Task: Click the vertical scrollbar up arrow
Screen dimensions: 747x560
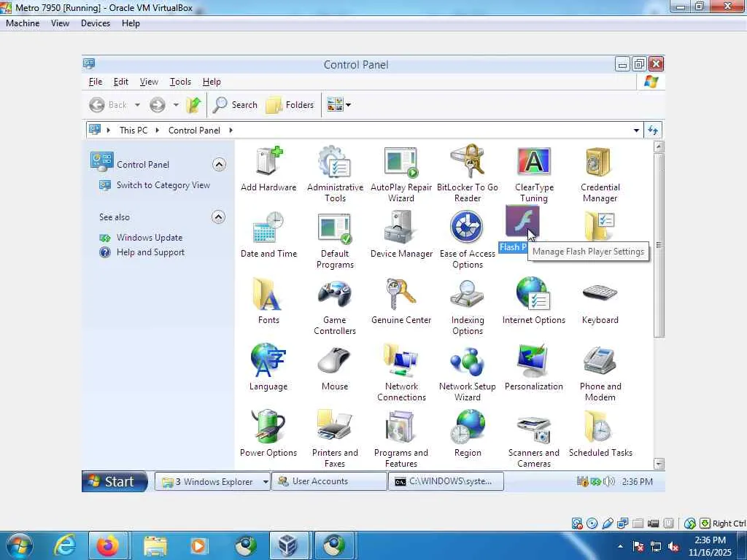Action: [x=659, y=147]
